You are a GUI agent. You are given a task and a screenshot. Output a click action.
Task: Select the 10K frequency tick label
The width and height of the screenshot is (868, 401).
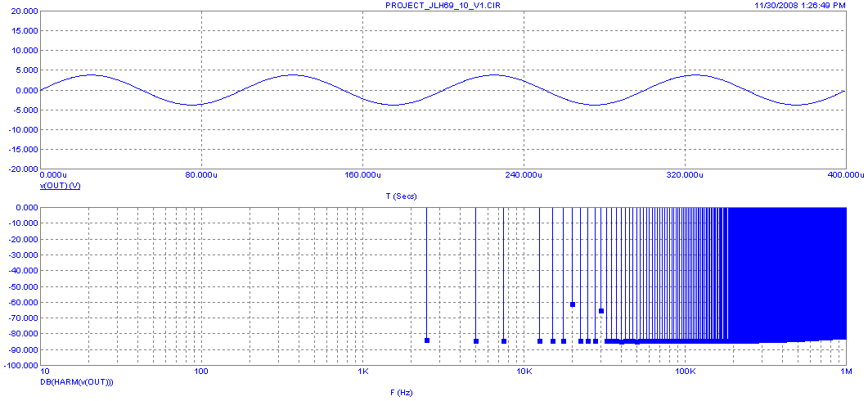[x=524, y=372]
